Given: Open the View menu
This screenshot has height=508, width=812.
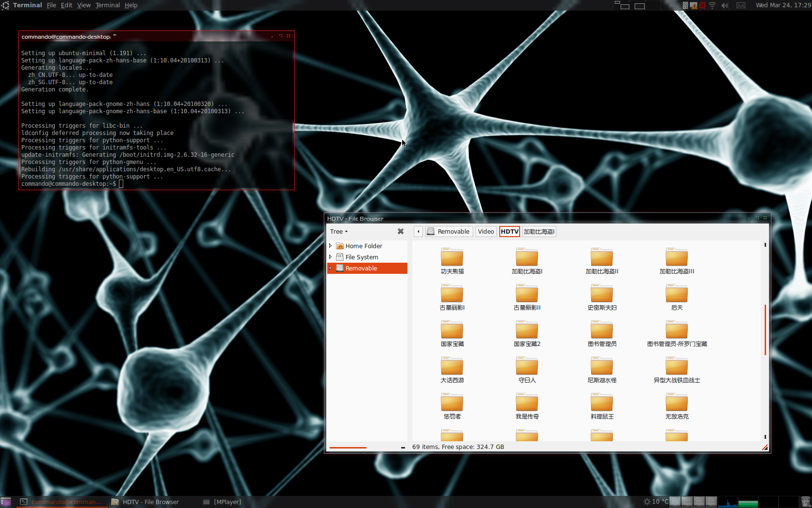Looking at the screenshot, I should tap(84, 5).
